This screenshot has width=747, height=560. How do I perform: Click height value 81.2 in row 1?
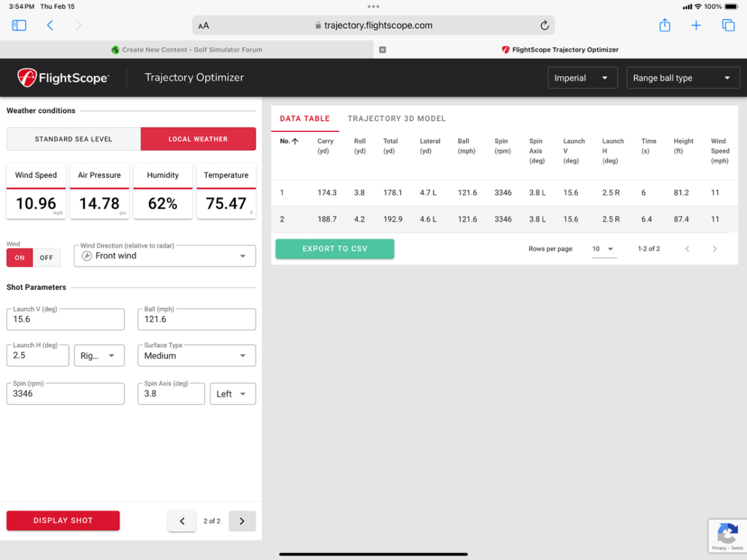682,193
